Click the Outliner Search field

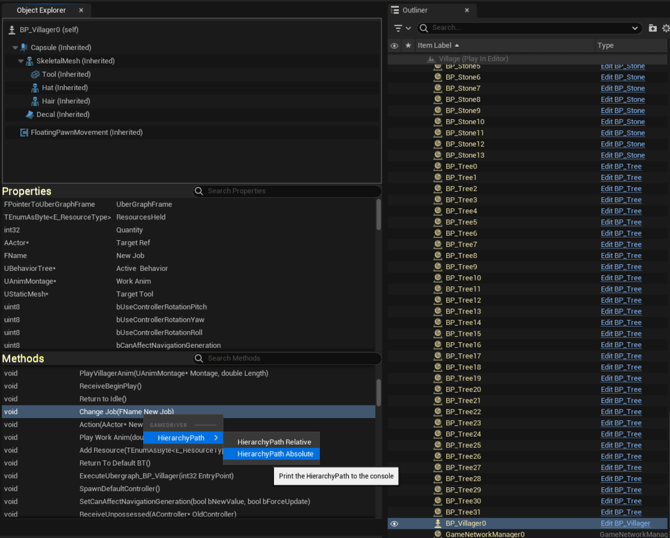pyautogui.click(x=529, y=28)
